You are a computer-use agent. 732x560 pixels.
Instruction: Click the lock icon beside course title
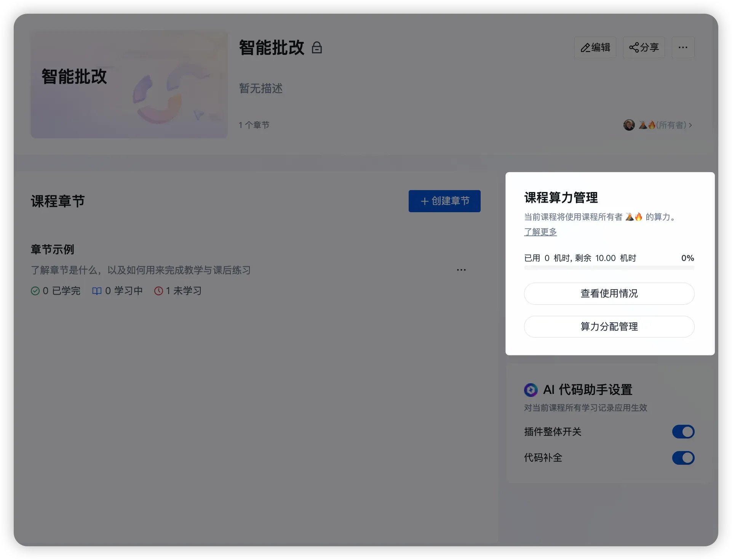(317, 48)
